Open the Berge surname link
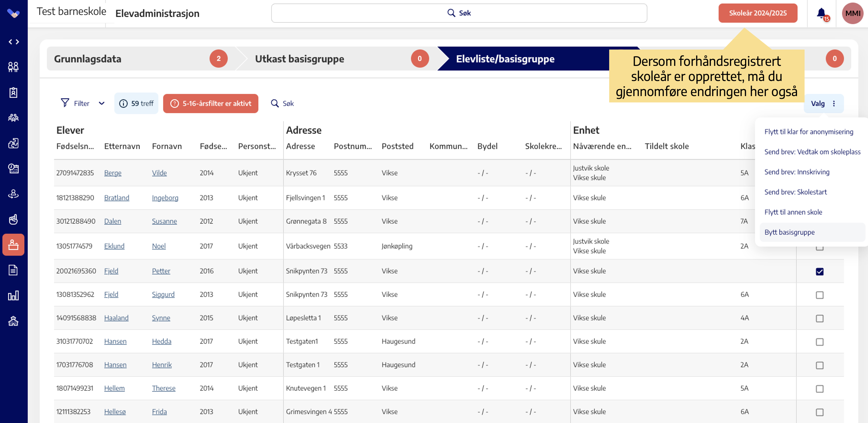Viewport: 868px width, 423px height. tap(113, 173)
